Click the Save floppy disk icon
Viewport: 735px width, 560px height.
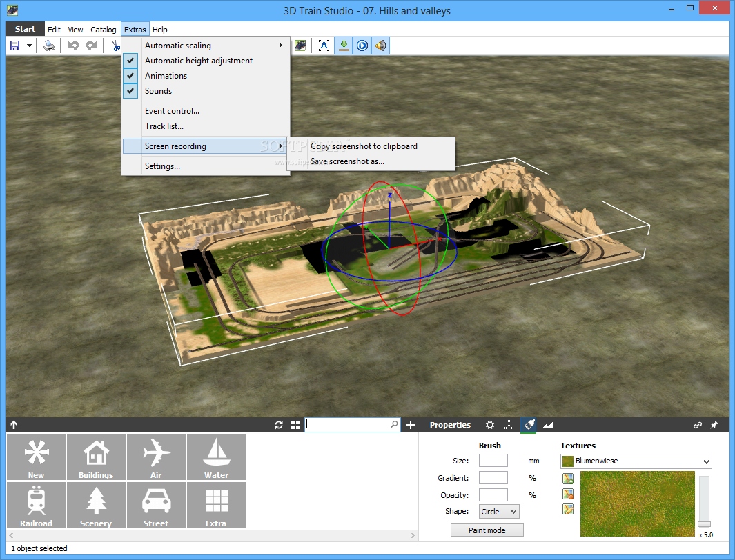pyautogui.click(x=15, y=46)
